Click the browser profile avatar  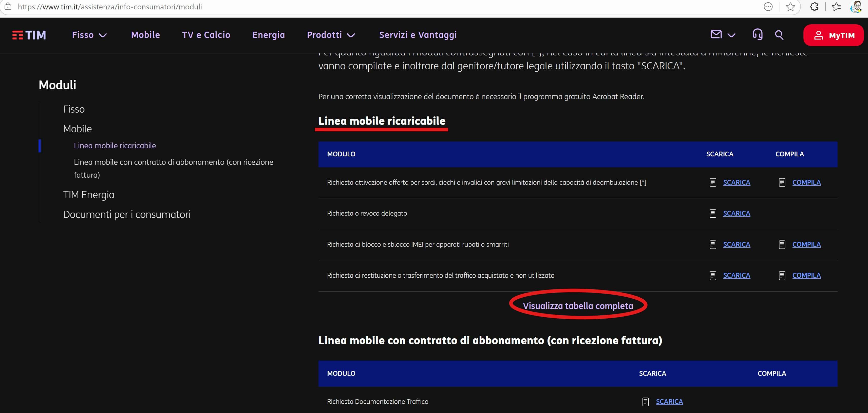tap(856, 7)
